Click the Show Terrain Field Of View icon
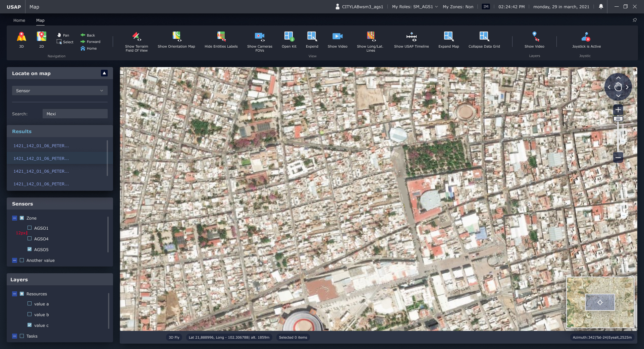Screen dimensions: 644x349 [x=137, y=37]
